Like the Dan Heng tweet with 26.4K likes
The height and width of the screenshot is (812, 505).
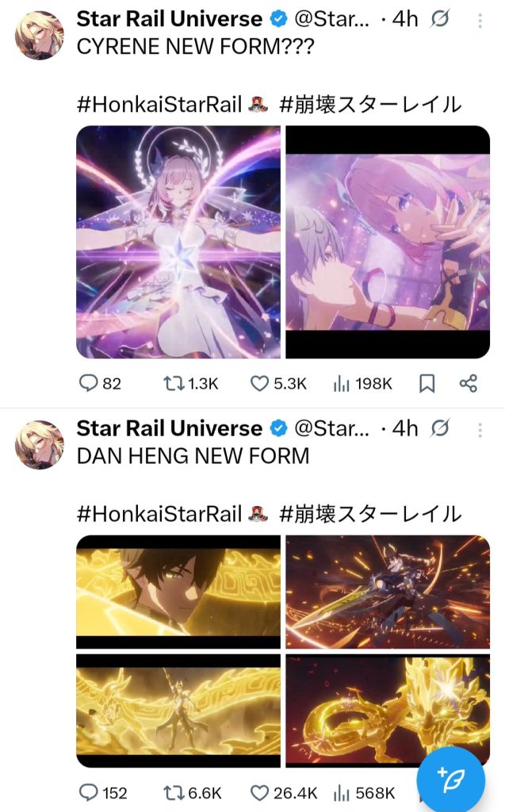coord(283,793)
